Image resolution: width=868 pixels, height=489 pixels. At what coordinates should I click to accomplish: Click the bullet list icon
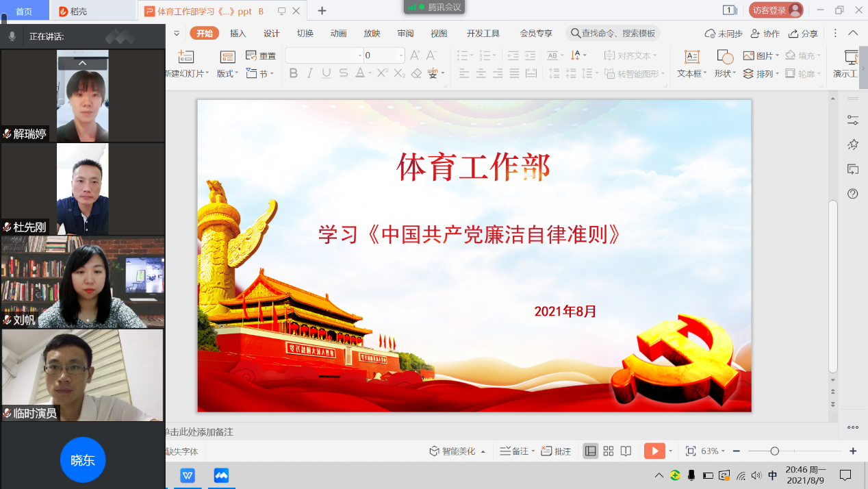(463, 55)
